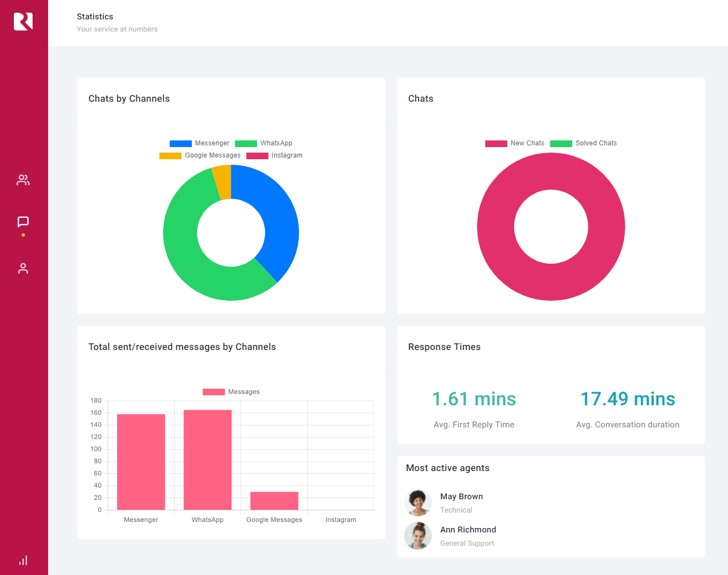Click the 1.61 mins first reply value
This screenshot has width=728, height=575.
click(x=474, y=399)
